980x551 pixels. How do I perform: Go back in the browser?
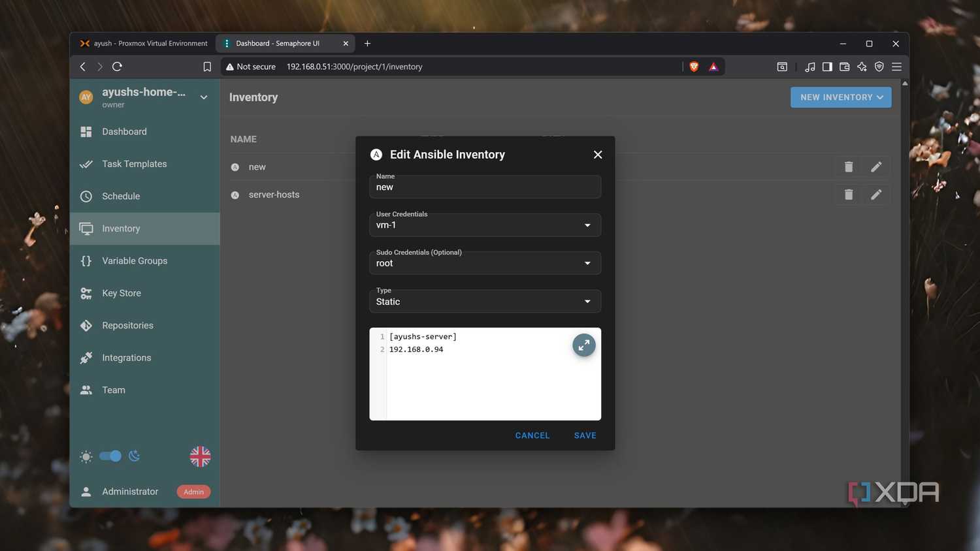click(83, 67)
